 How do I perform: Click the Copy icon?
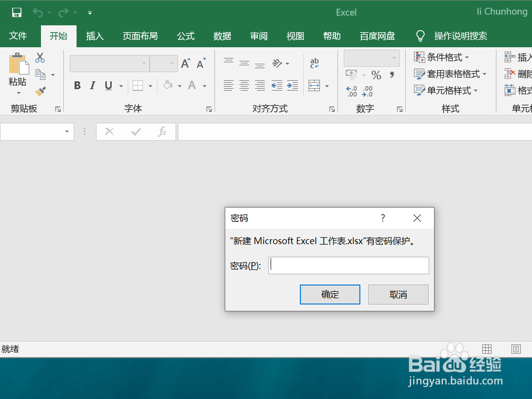40,75
